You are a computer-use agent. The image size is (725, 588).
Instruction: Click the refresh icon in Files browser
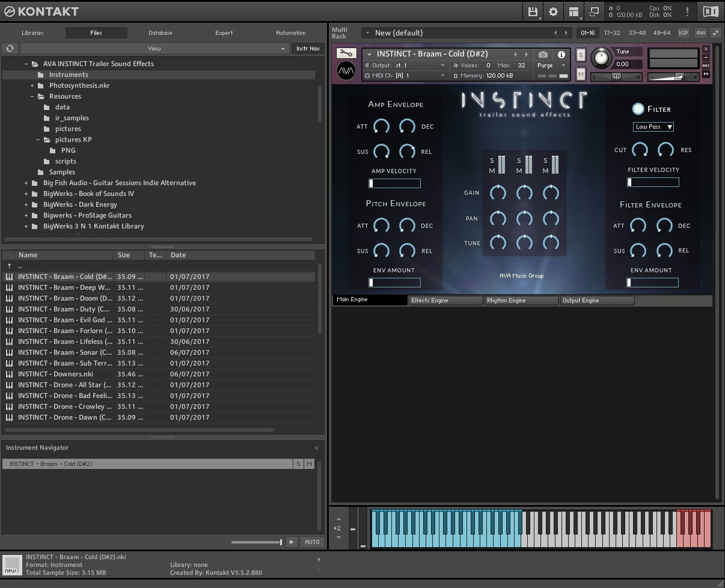pos(10,49)
